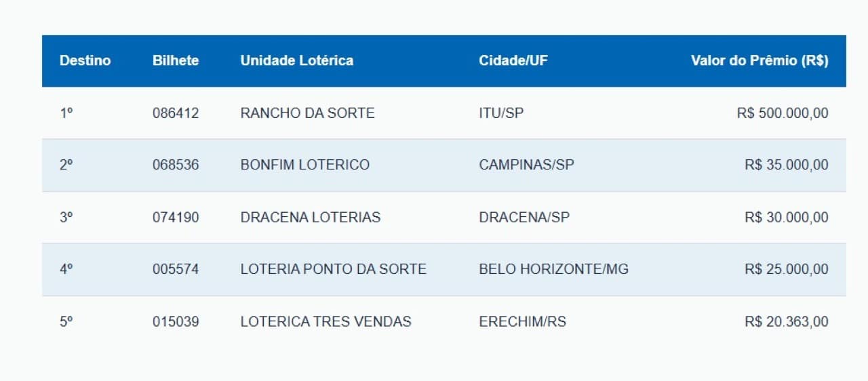868x381 pixels.
Task: Click the R$ 30.000,00 prize value
Action: coord(786,218)
